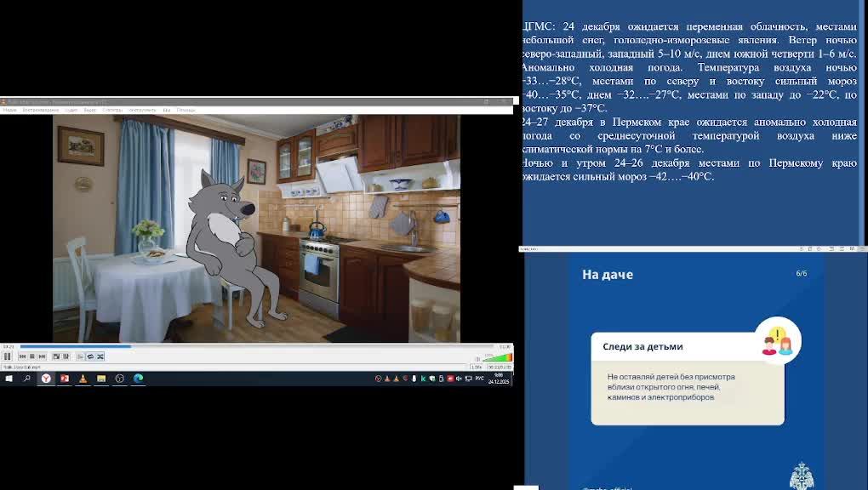868x490 pixels.
Task: Open Kaspersky tray icon
Action: pyautogui.click(x=424, y=379)
